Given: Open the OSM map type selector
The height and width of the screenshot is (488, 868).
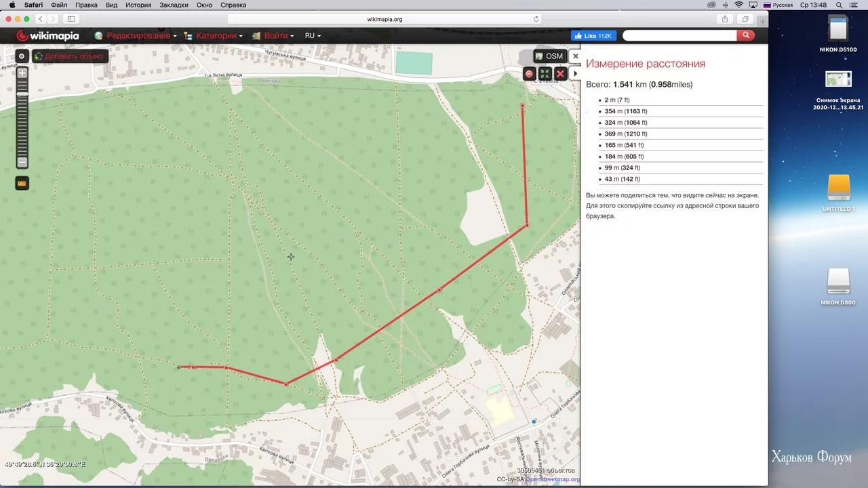Looking at the screenshot, I should click(549, 56).
